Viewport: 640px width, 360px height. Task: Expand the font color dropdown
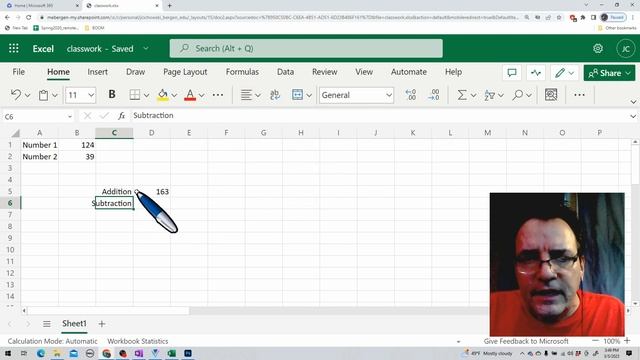(x=202, y=96)
